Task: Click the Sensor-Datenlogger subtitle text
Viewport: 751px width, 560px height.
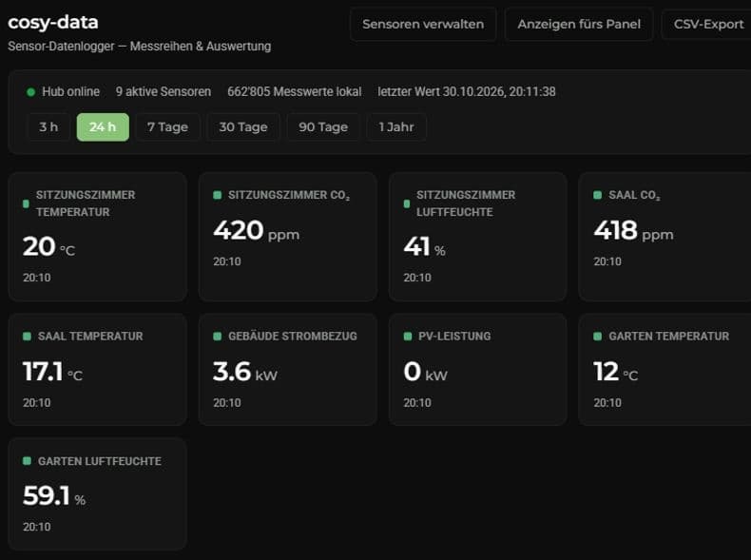Action: [x=140, y=47]
